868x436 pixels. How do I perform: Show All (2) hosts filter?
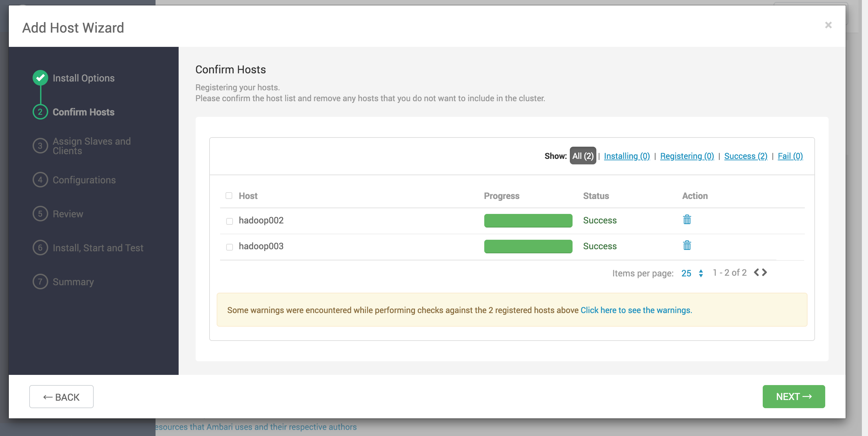[583, 156]
